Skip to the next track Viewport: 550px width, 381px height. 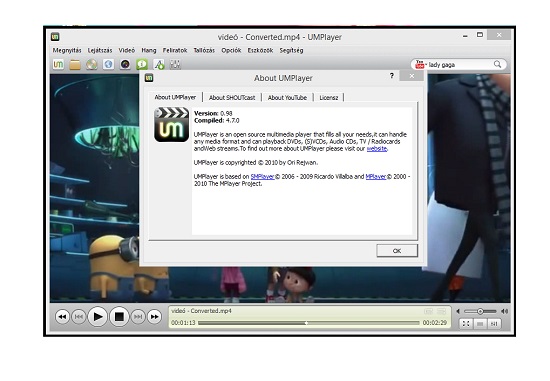138,317
